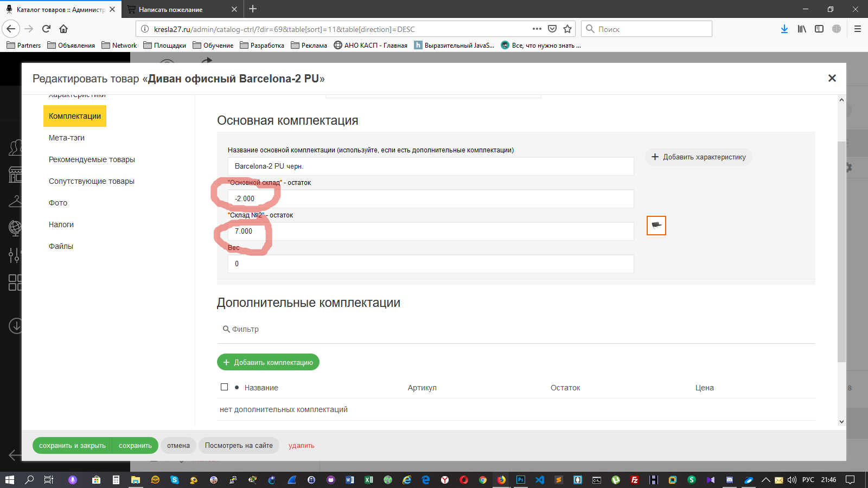Close the product edit dialog with X
Image resolution: width=868 pixels, height=488 pixels.
click(x=832, y=79)
